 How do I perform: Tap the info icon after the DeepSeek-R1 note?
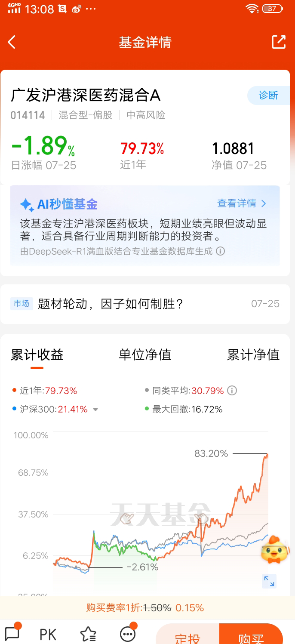[x=220, y=251]
